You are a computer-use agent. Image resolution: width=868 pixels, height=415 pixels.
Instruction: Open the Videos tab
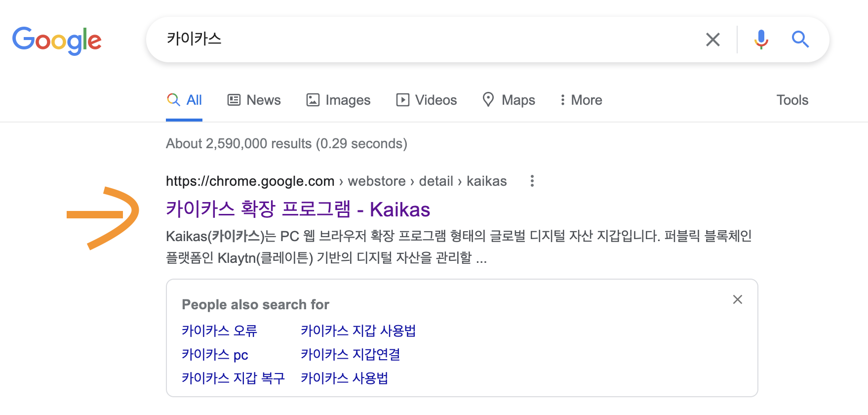[427, 100]
